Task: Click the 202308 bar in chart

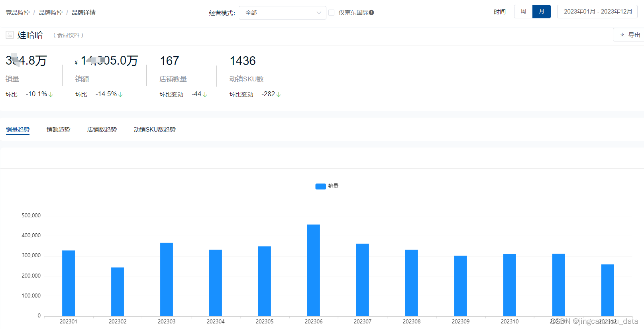Action: [x=412, y=283]
